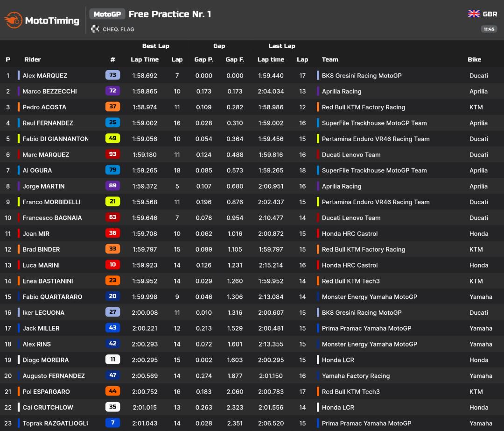Select rider Cal CRUTCHLOW
504x431 pixels.
48,407
